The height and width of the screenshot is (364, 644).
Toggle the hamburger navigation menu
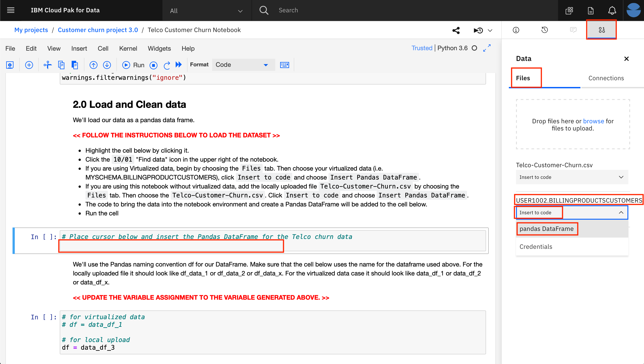(11, 10)
